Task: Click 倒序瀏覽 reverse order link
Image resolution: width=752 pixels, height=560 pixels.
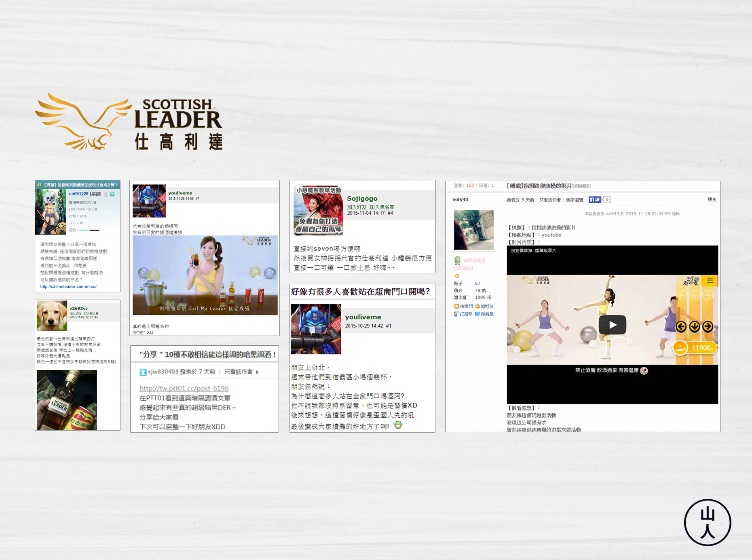Action: [x=575, y=200]
